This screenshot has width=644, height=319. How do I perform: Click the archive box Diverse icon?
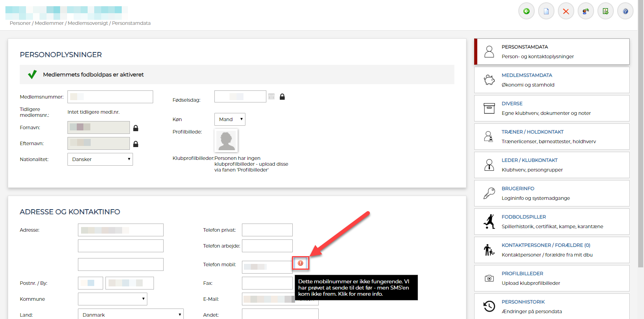coord(489,108)
